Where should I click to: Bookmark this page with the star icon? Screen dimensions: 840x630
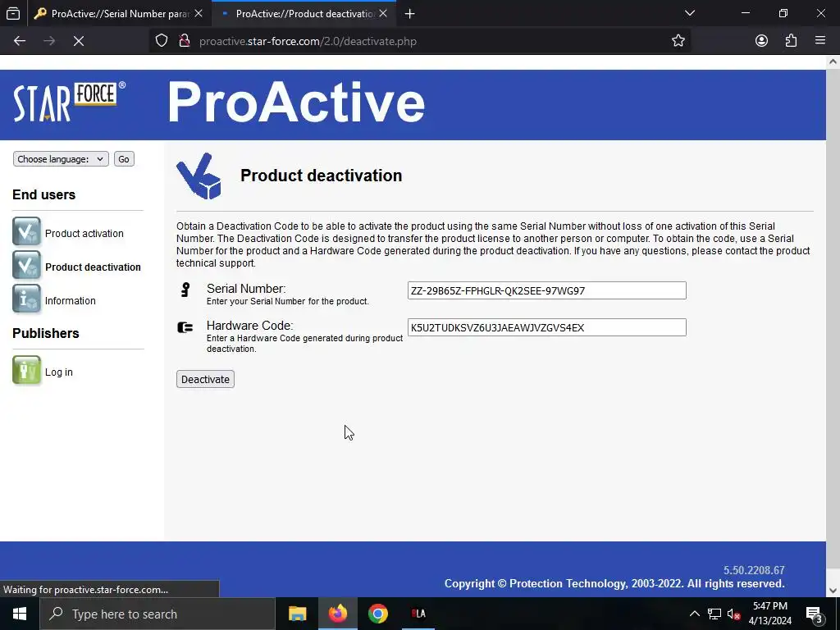click(x=678, y=41)
